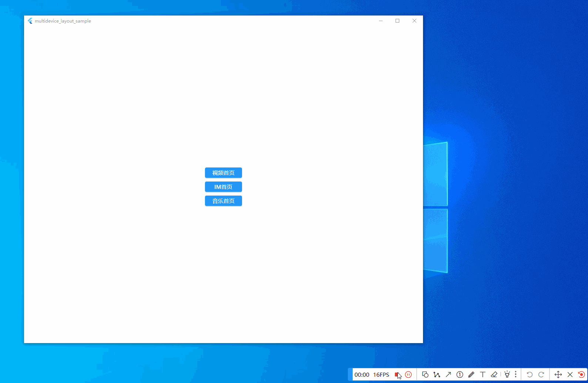Click the 00:00 recording timer
588x383 pixels.
coord(362,374)
